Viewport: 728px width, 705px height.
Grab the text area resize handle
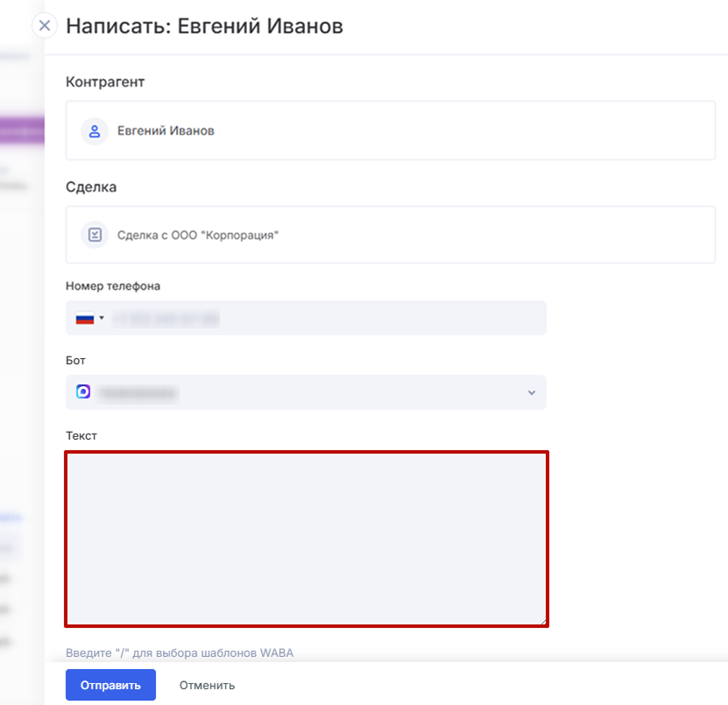543,621
